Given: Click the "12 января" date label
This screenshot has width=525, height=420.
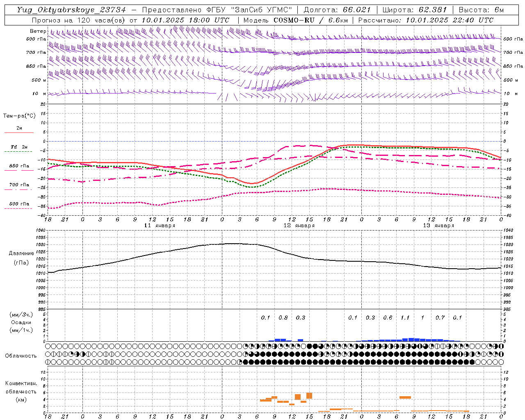Looking at the screenshot, I should (299, 226).
